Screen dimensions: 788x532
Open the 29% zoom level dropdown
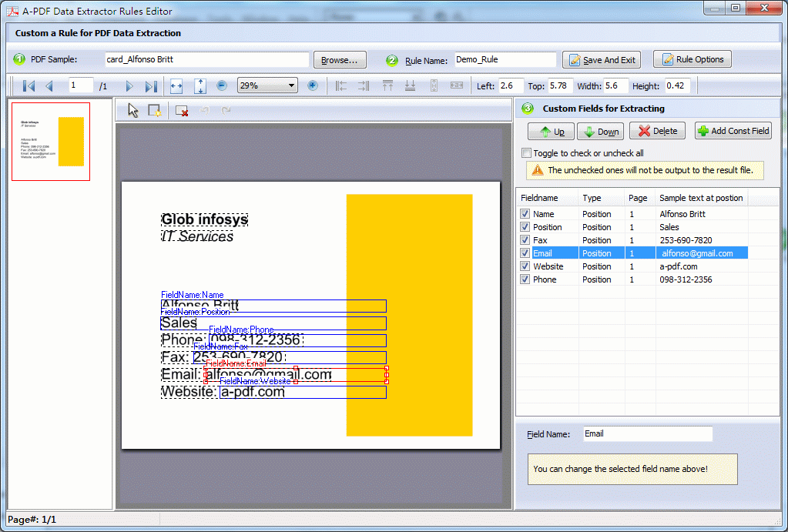coord(291,86)
